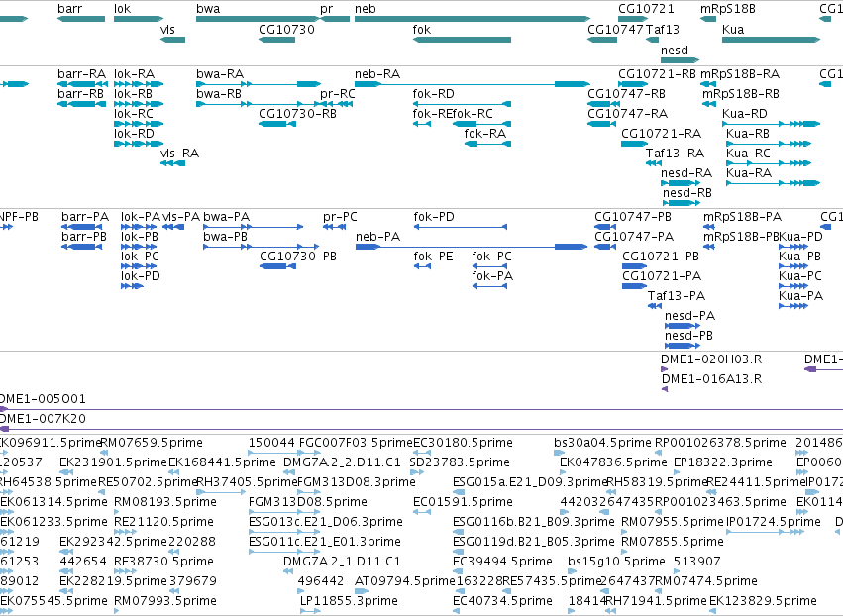843x616 pixels.
Task: Click the DME1-020H03.R feature
Action: click(x=711, y=359)
